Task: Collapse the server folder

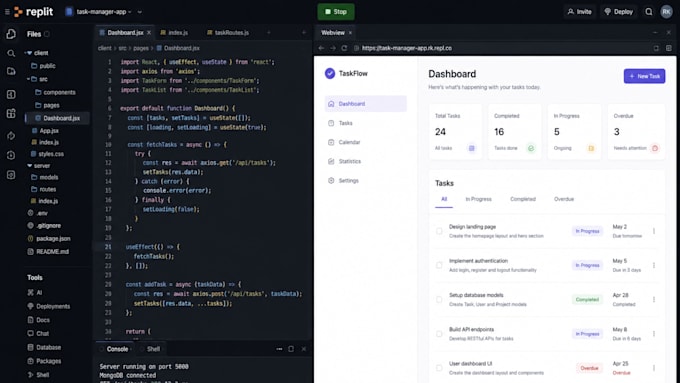Action: 29,166
